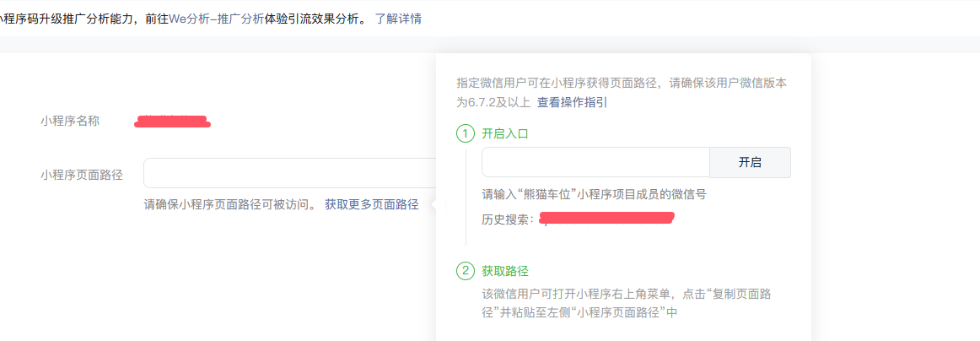The height and width of the screenshot is (341, 980).
Task: Click the 请输入“熊猫车位”小程序项目成员 hint text
Action: (x=594, y=195)
